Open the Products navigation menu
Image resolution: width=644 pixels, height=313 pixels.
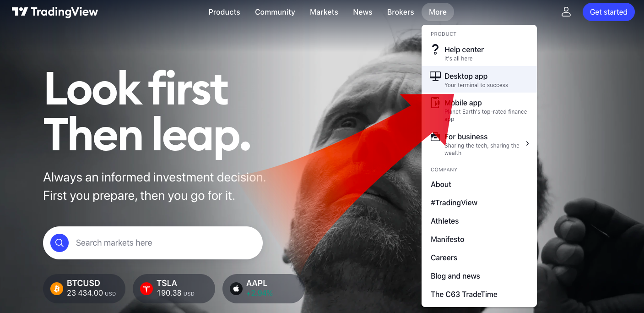(224, 12)
